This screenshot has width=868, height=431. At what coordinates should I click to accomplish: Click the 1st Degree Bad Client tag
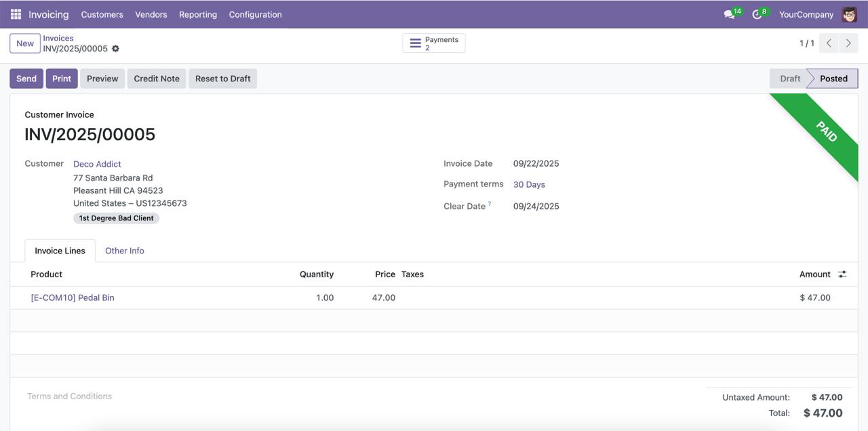117,218
